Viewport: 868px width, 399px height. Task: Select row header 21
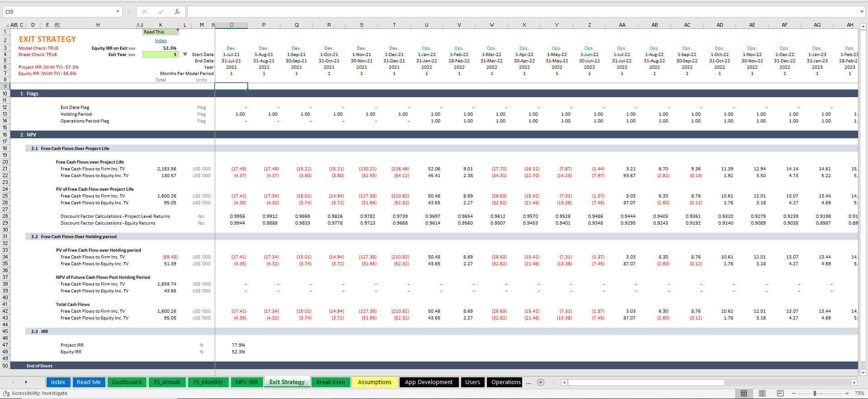pyautogui.click(x=5, y=169)
